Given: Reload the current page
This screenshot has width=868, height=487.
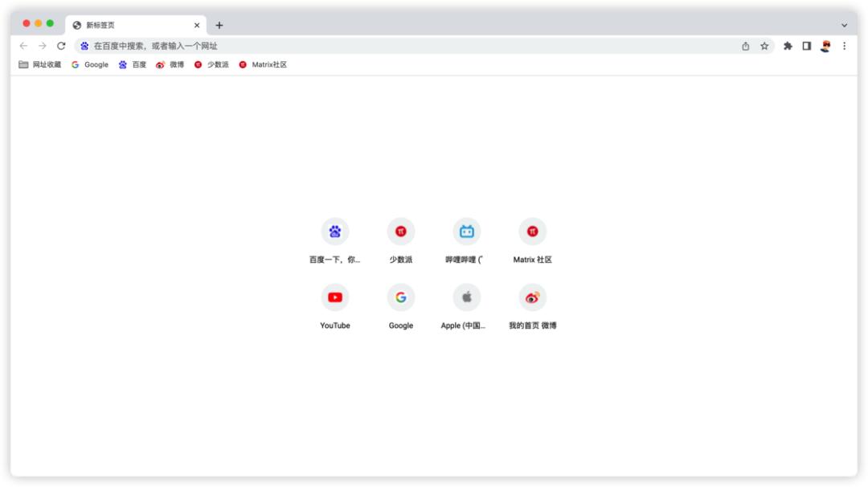Looking at the screenshot, I should (61, 46).
